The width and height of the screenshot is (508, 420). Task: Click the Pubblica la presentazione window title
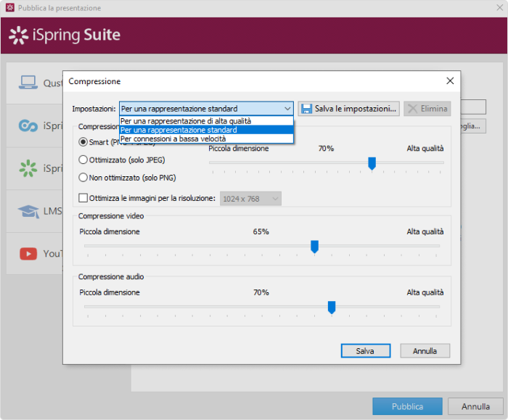[x=60, y=8]
